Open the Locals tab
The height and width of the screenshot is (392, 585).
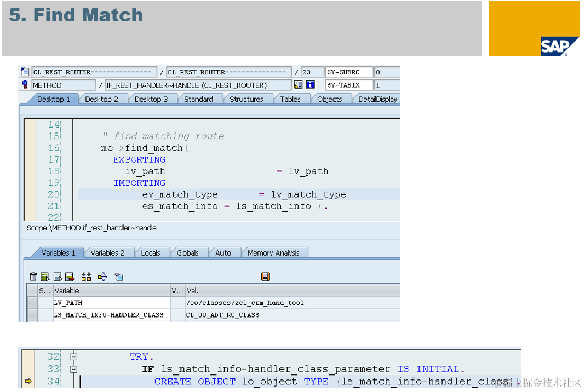tap(150, 253)
